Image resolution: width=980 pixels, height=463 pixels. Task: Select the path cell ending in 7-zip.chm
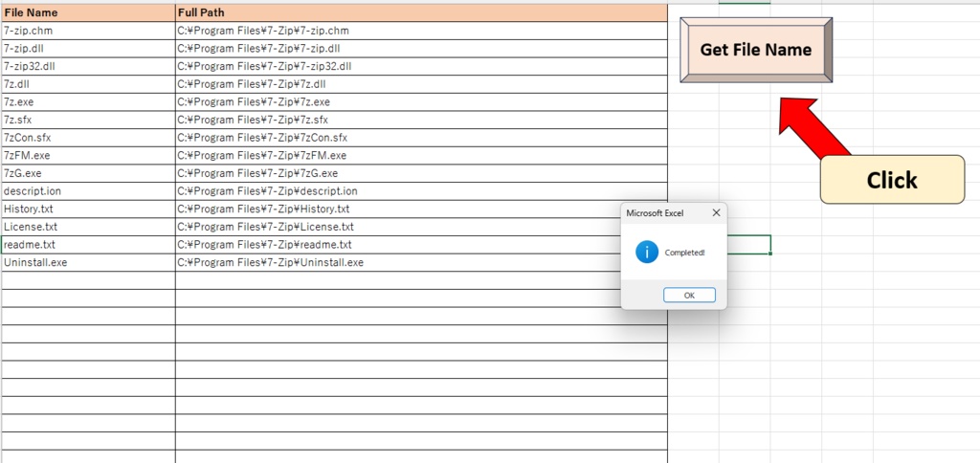(421, 31)
